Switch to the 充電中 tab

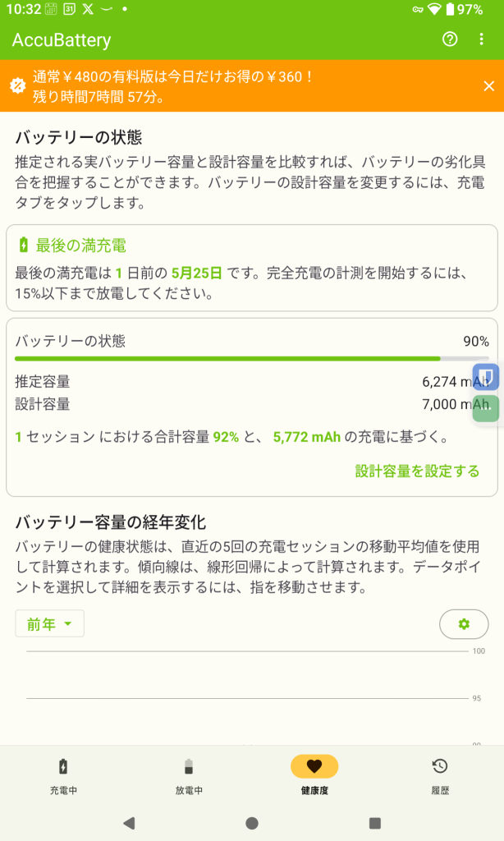63,774
